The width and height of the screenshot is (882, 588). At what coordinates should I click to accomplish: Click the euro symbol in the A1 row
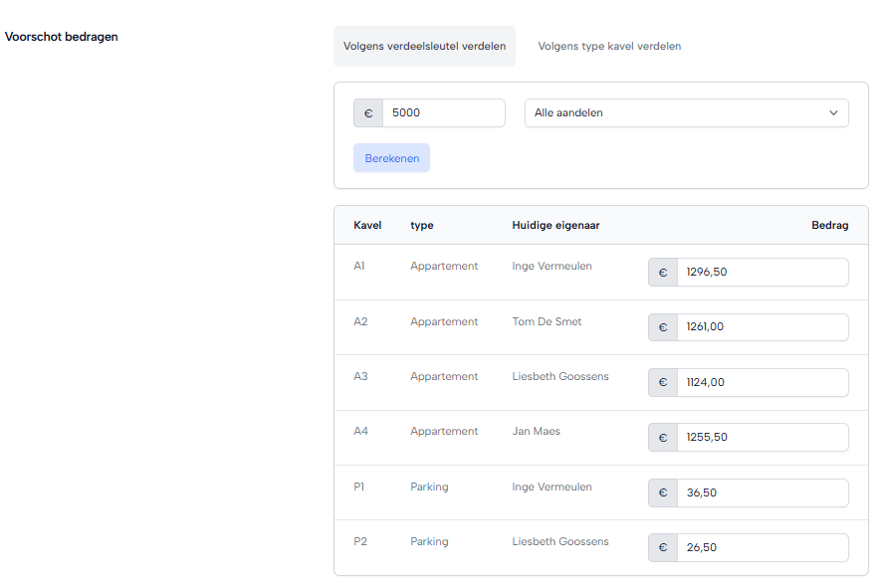click(x=663, y=273)
